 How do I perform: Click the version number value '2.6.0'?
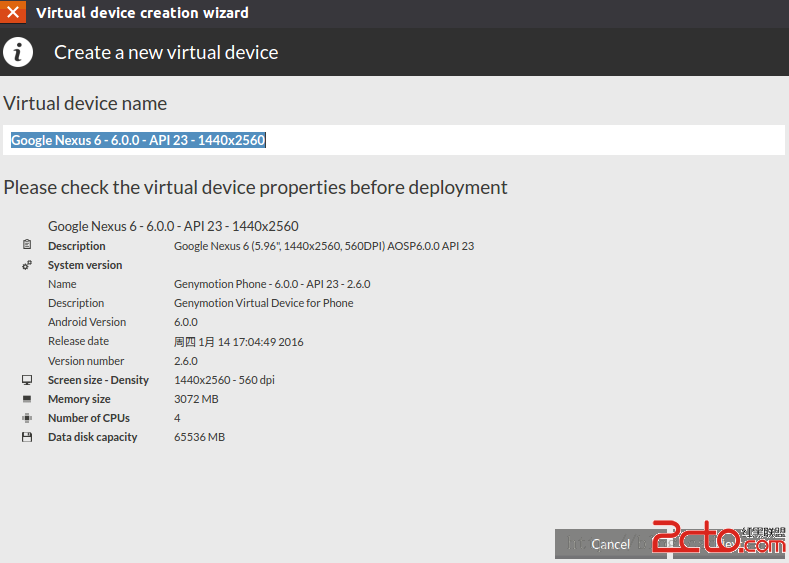tap(186, 361)
